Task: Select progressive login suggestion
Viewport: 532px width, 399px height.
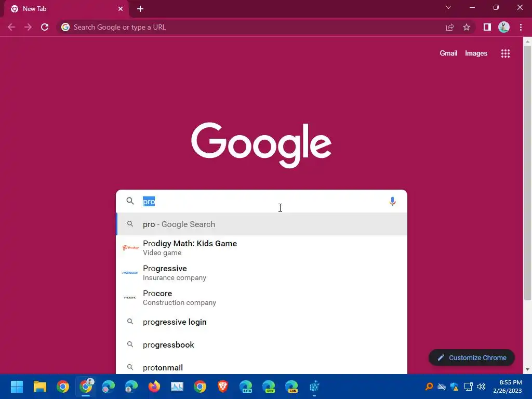Action: click(x=261, y=322)
